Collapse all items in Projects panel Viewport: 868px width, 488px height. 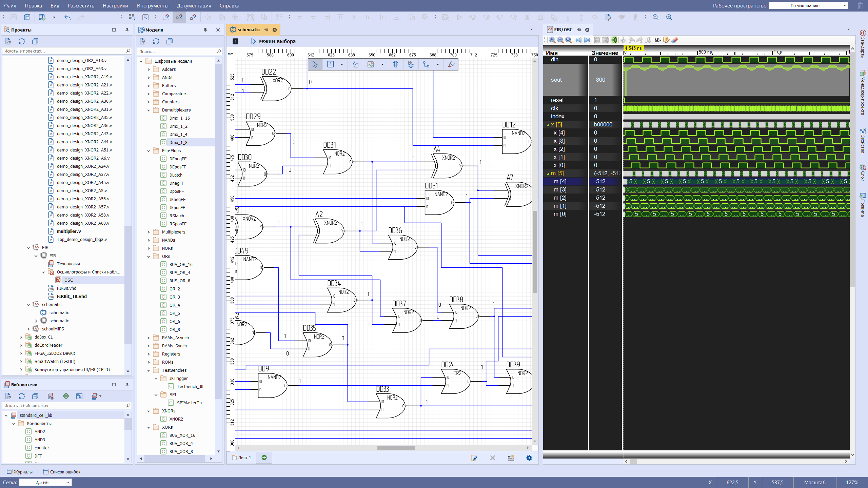(x=35, y=41)
